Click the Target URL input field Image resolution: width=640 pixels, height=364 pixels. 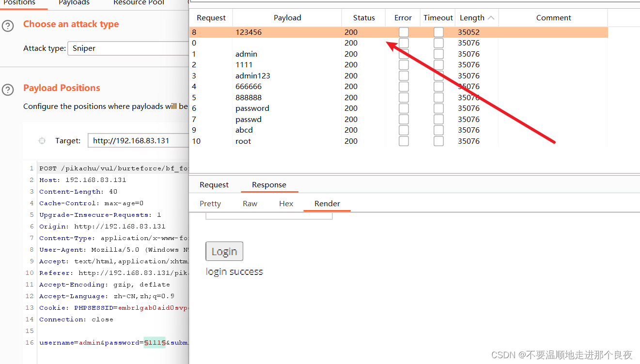[138, 141]
